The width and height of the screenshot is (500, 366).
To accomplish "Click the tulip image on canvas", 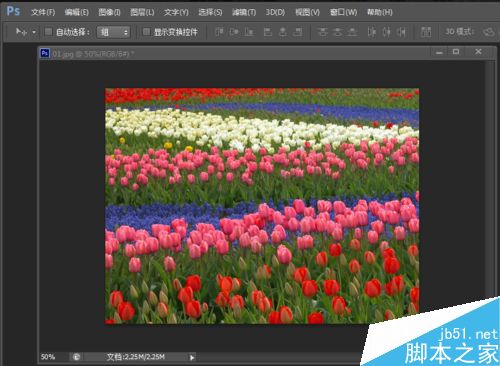I will [x=262, y=206].
